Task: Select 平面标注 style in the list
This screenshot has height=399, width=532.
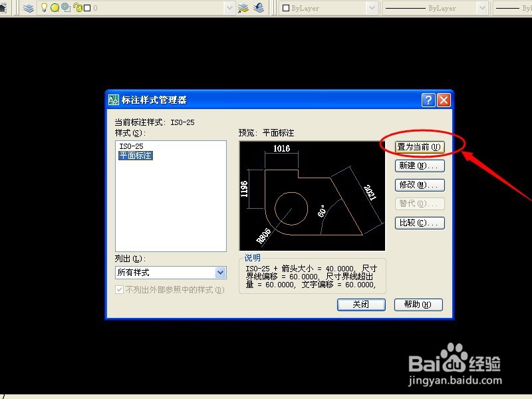Action: click(136, 156)
